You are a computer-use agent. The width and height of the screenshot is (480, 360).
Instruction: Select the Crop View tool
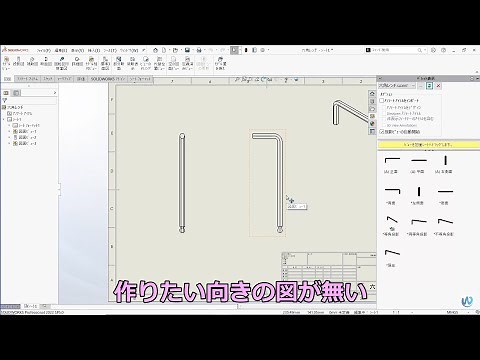click(x=146, y=63)
